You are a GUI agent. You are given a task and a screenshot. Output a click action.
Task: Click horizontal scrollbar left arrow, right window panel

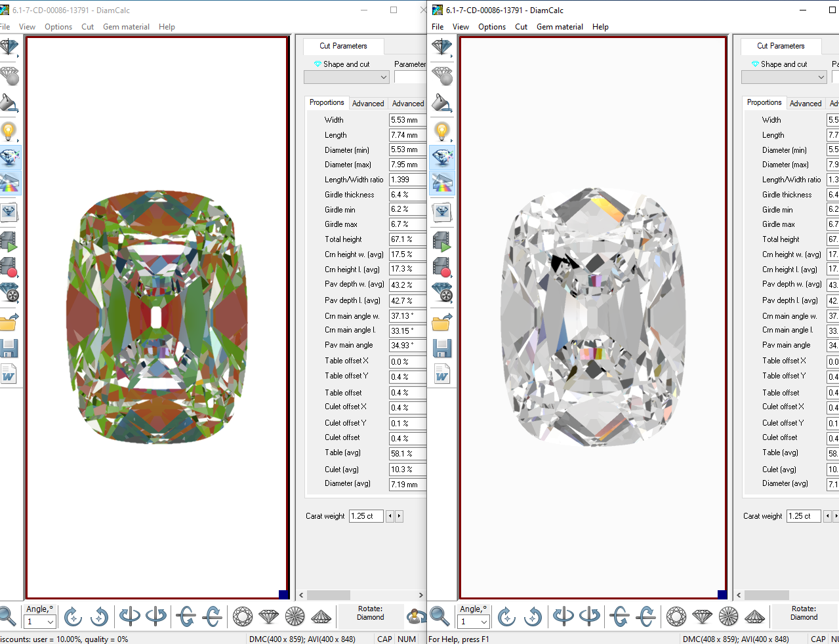(739, 595)
